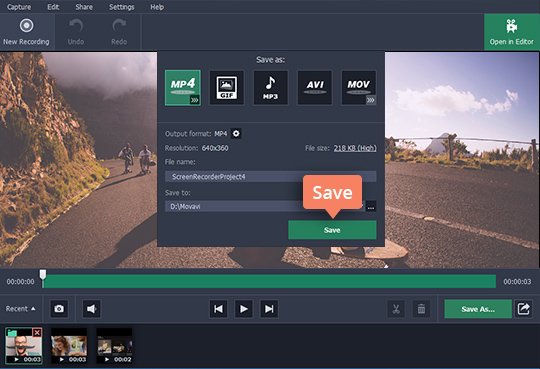Screen dimensions: 540x369
Task: Delete selection with trash icon
Action: click(421, 309)
